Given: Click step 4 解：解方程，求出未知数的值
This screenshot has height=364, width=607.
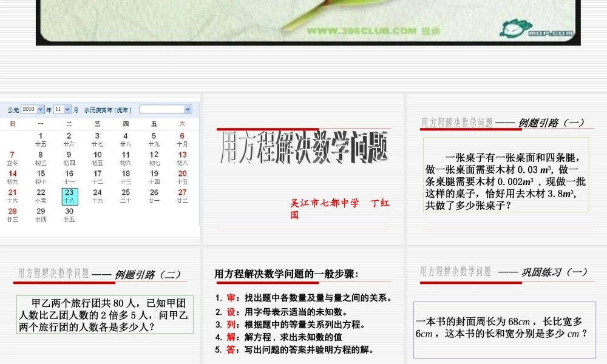Looking at the screenshot, I should point(279,337).
